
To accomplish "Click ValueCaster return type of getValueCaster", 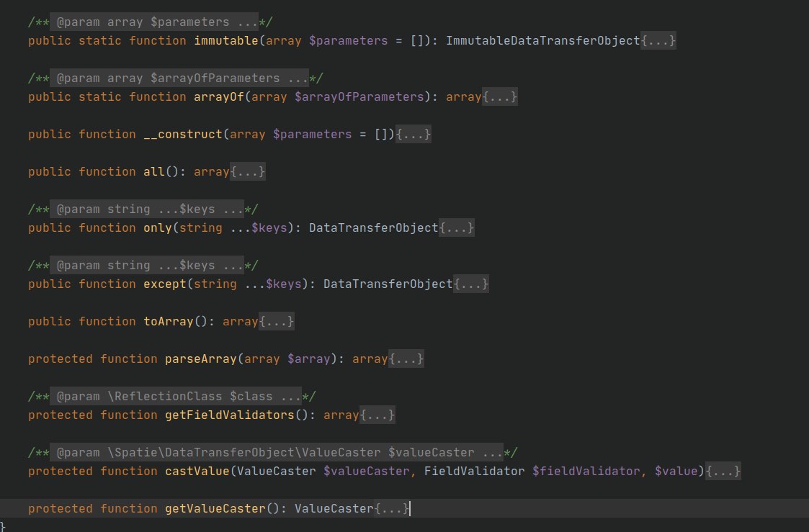I will [334, 509].
